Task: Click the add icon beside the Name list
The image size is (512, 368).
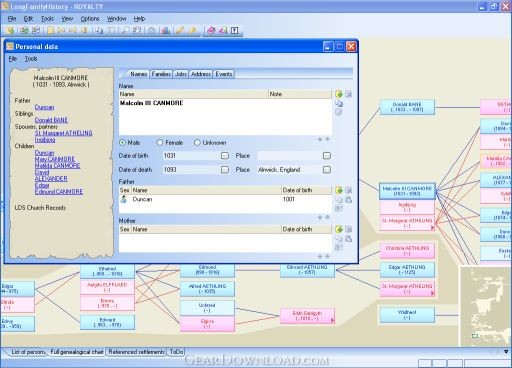Action: 339,94
